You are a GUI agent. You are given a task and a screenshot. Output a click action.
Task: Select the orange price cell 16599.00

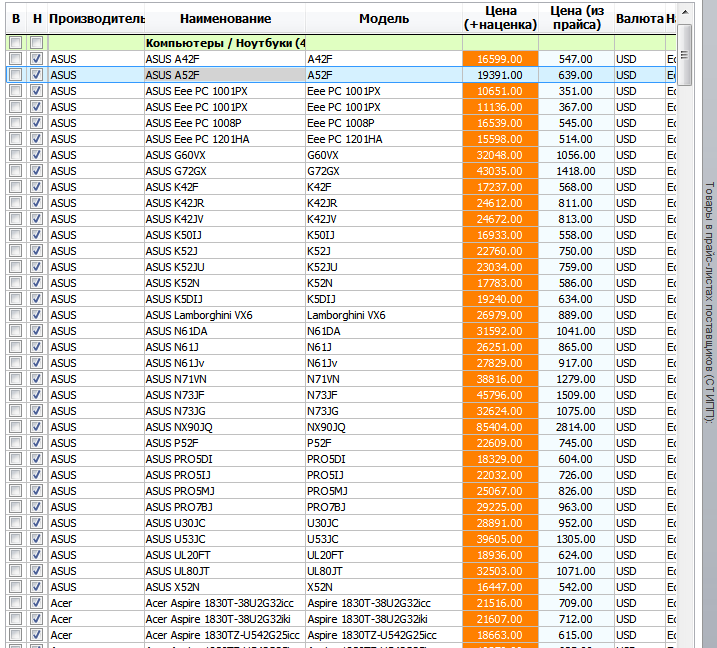[500, 59]
